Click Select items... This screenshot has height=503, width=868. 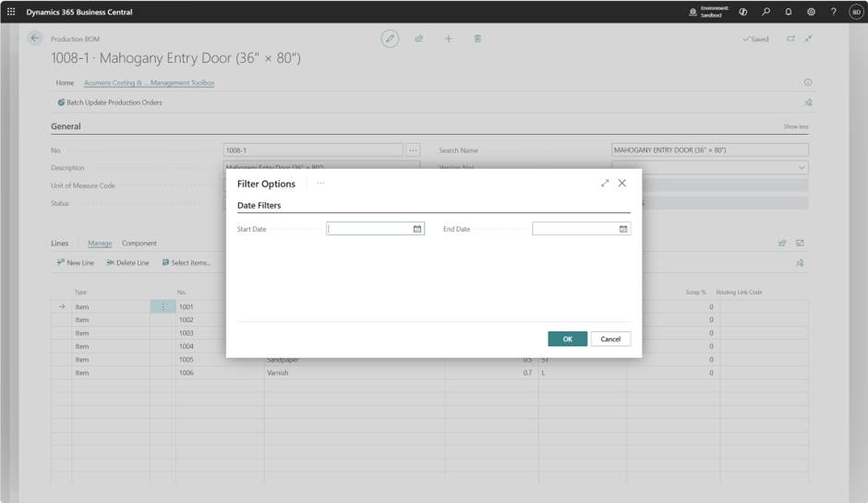pos(186,263)
